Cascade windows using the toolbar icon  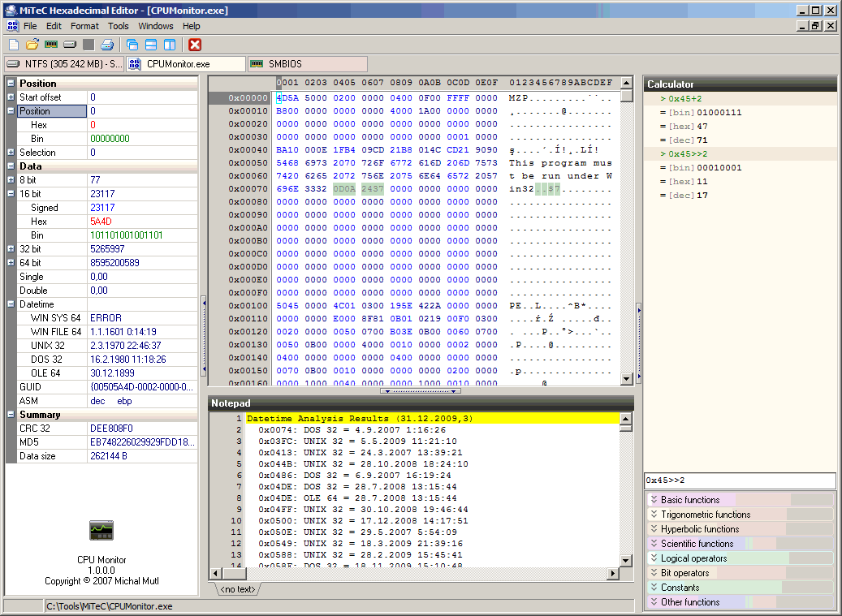point(132,45)
